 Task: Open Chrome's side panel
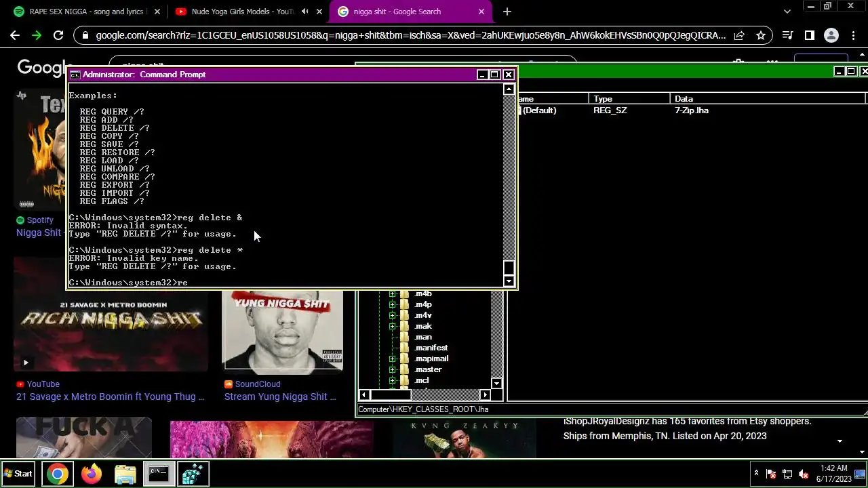[x=809, y=35]
